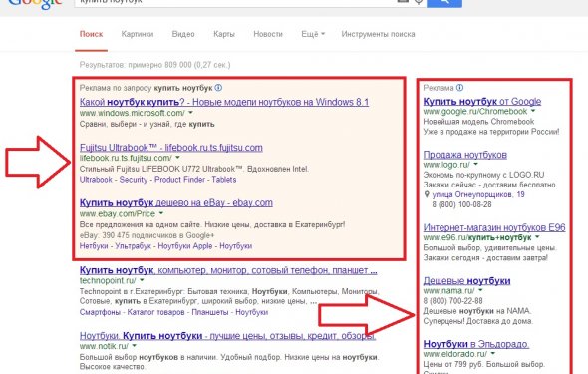Click the 'Ultrabook' sitelink under Fujitsu ad

coord(96,180)
